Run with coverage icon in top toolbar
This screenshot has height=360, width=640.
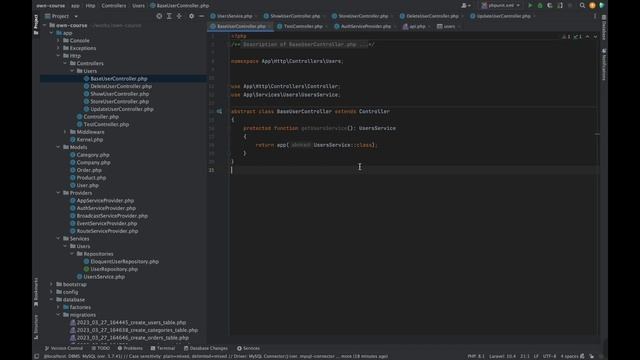tap(550, 6)
